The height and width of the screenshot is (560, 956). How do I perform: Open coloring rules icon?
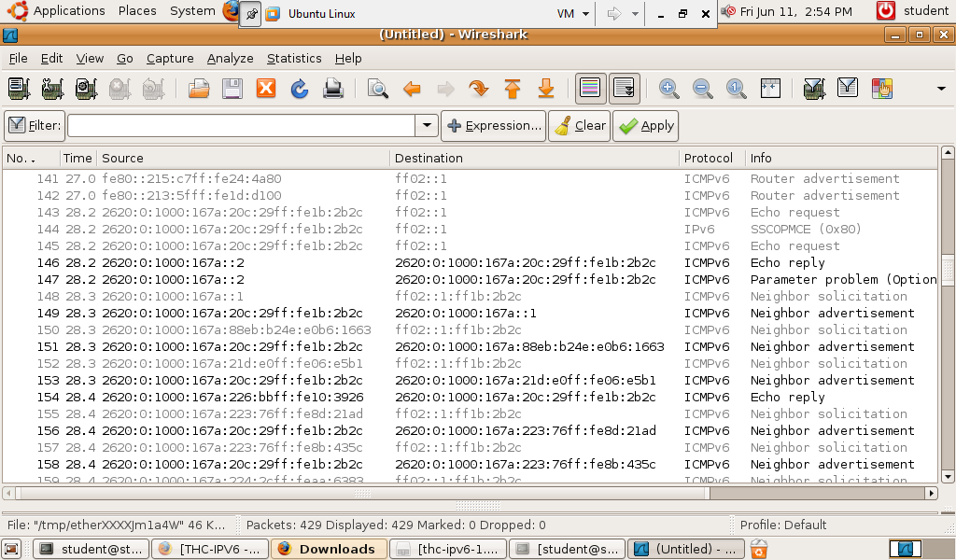tap(881, 89)
